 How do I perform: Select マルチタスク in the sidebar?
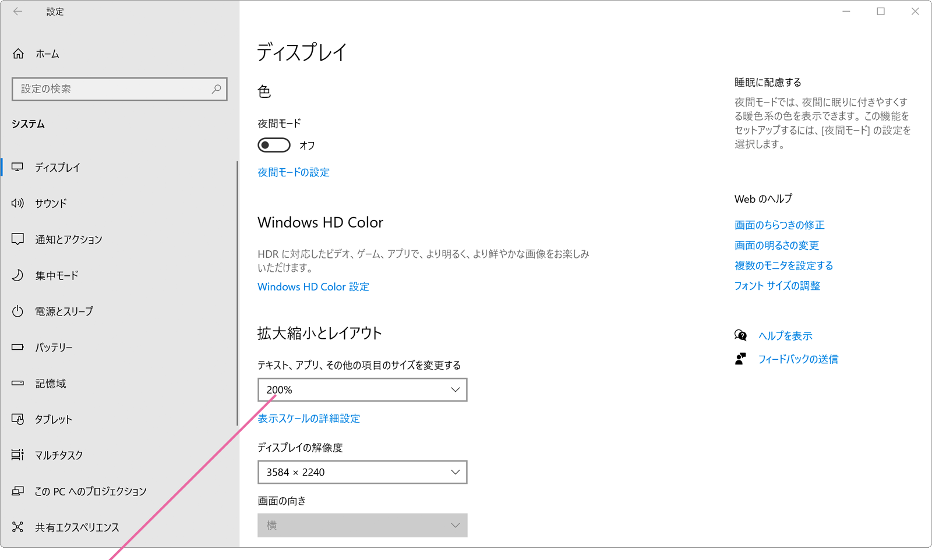click(x=119, y=455)
